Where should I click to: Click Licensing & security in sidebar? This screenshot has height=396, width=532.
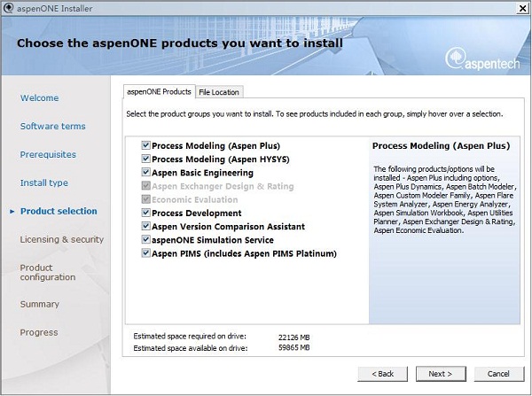click(x=62, y=239)
